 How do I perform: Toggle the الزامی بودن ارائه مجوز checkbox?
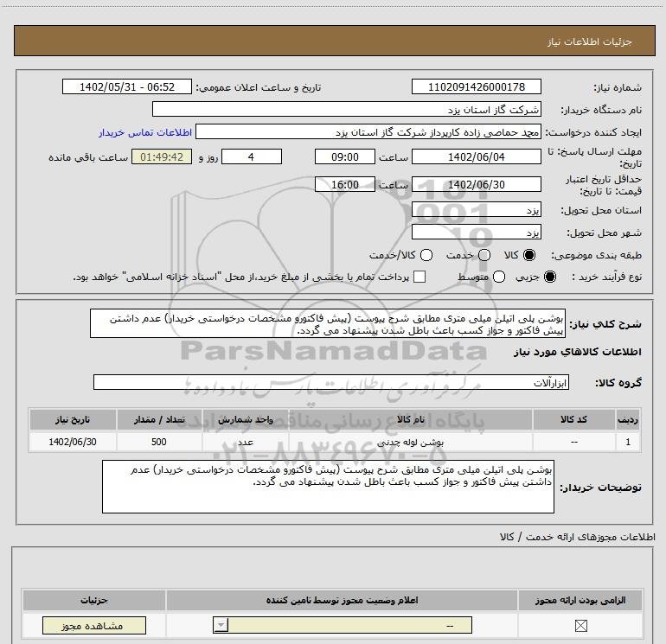tap(580, 626)
